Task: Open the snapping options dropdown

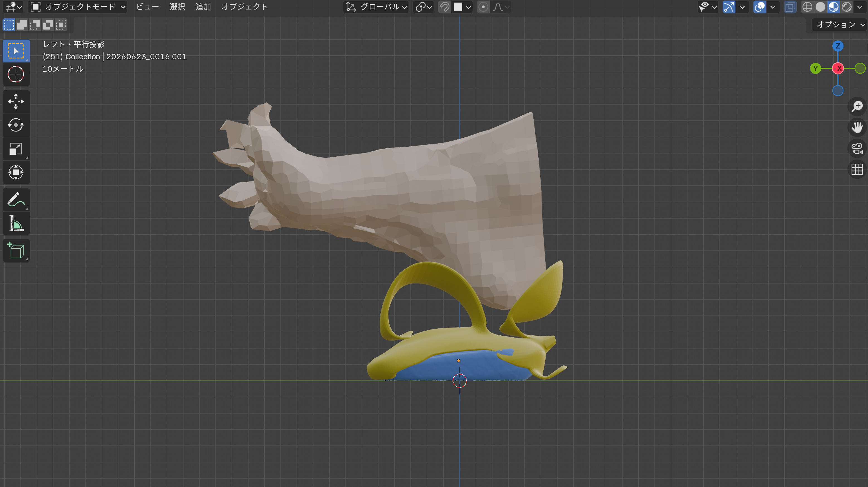Action: [x=462, y=7]
